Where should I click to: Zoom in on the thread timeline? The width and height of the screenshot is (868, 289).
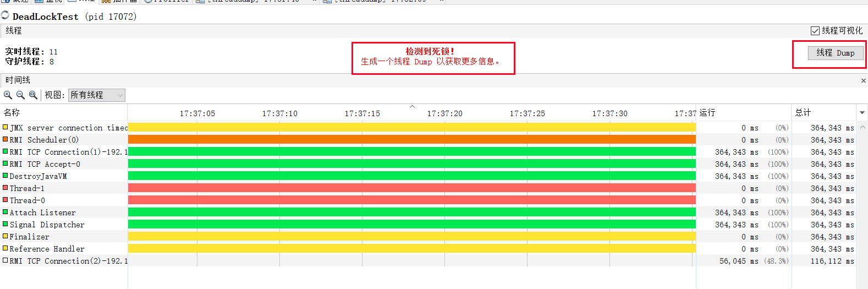click(x=8, y=95)
